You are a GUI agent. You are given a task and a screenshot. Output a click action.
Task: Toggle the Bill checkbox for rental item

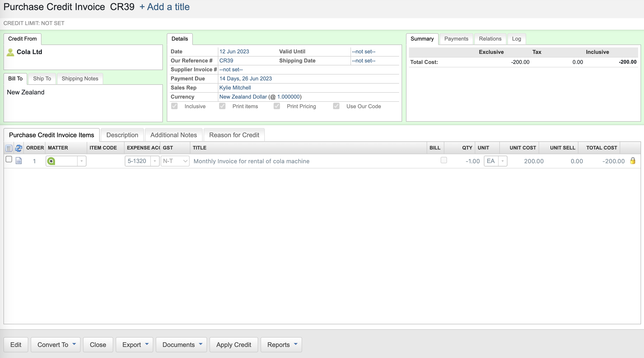(x=444, y=160)
